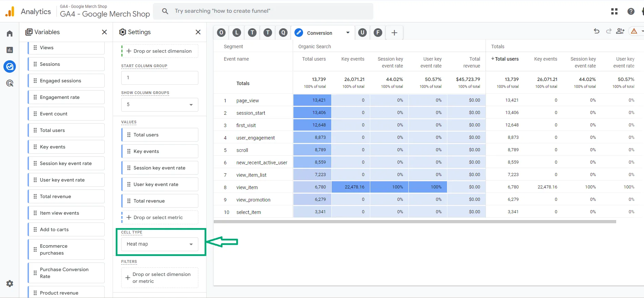Select the Add to carts metric
Viewport: 644px width, 298px height.
tap(66, 229)
